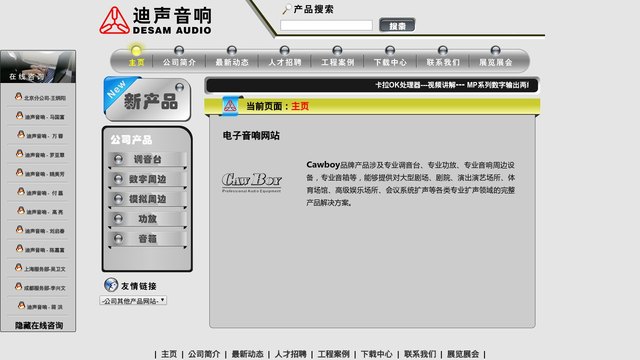Open 公司简介 in the top navigation bar
Image resolution: width=640 pixels, height=360 pixels.
coord(179,62)
